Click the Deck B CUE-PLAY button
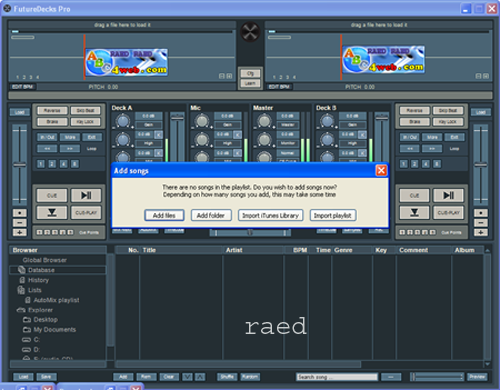The width and height of the screenshot is (500, 390). point(448,212)
